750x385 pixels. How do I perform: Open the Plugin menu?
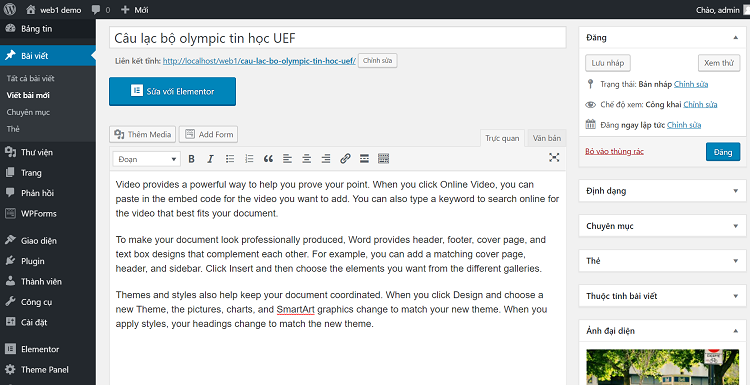pyautogui.click(x=48, y=261)
